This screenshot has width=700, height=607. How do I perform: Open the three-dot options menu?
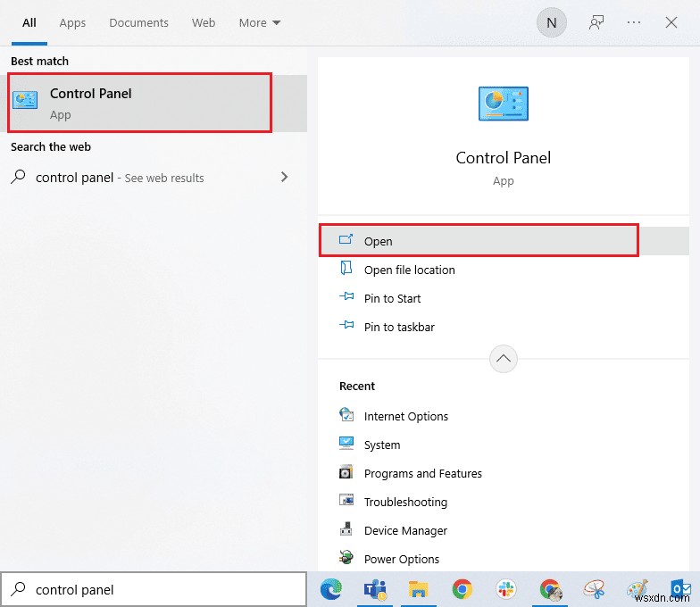[634, 22]
